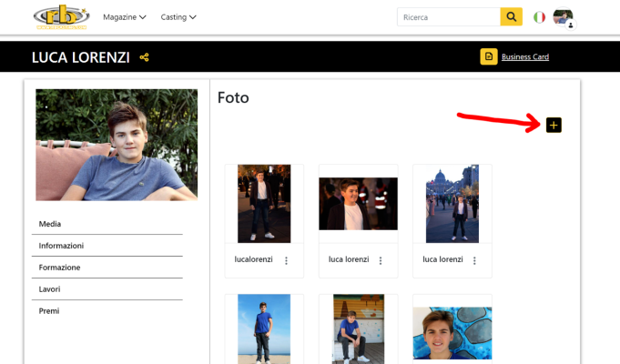
Task: Open the Business Card link
Action: coord(525,57)
